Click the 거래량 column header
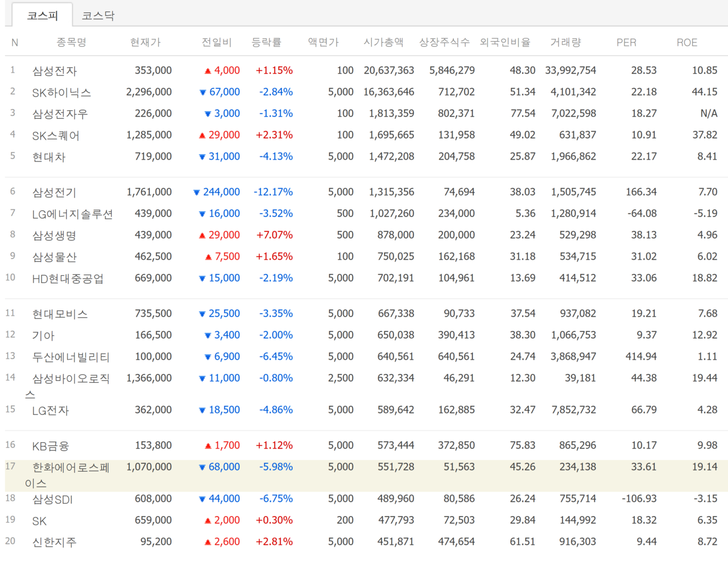The image size is (728, 561). [x=565, y=42]
